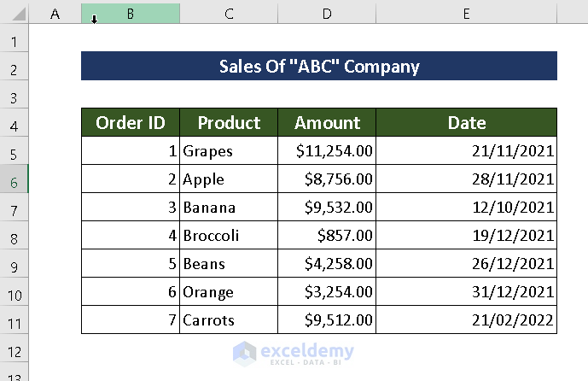Click the Carrots product cell
The image size is (588, 381).
click(x=229, y=320)
